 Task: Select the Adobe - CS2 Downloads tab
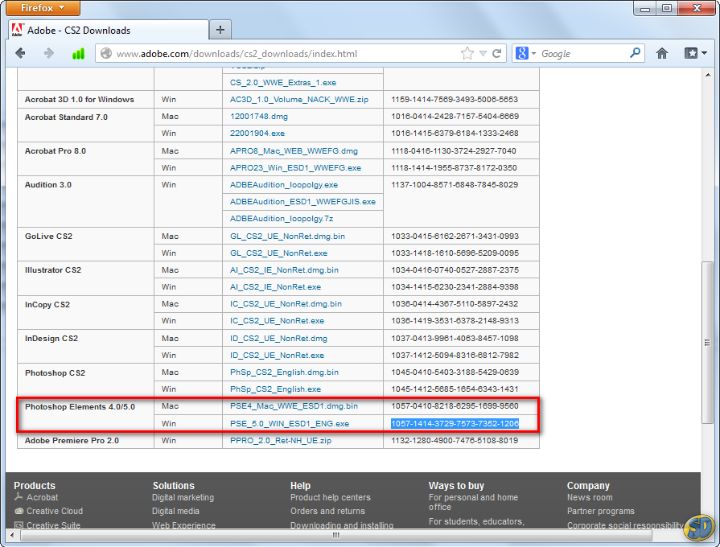coord(108,30)
